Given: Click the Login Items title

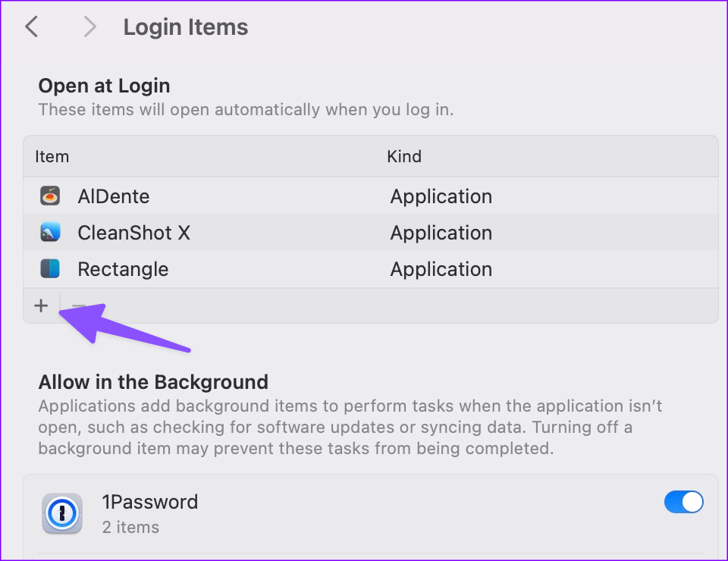Looking at the screenshot, I should (x=185, y=27).
